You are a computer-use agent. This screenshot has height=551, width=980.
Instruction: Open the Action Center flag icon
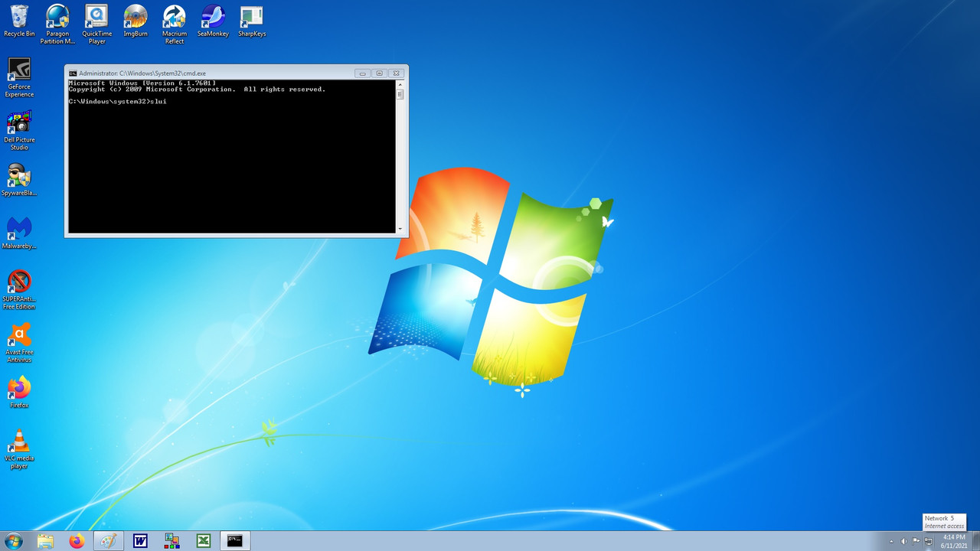[x=916, y=541]
